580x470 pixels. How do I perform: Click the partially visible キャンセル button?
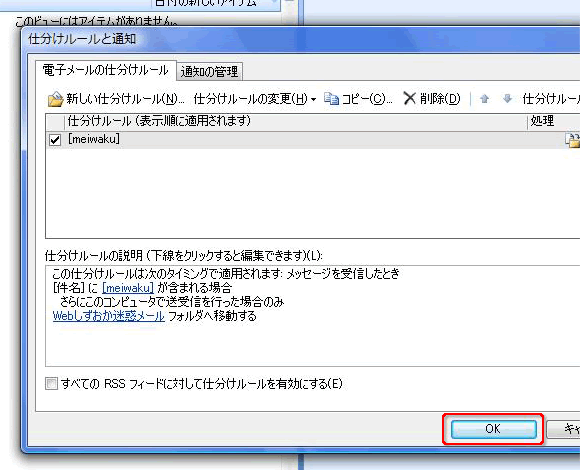563,429
